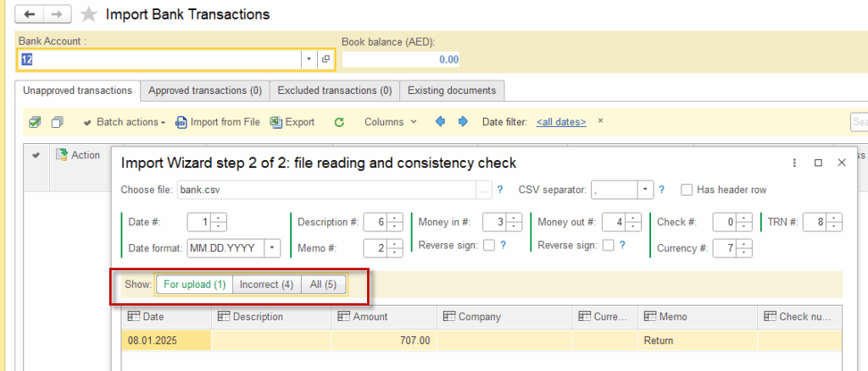
Task: Open the Existing documents tab
Action: pos(452,90)
